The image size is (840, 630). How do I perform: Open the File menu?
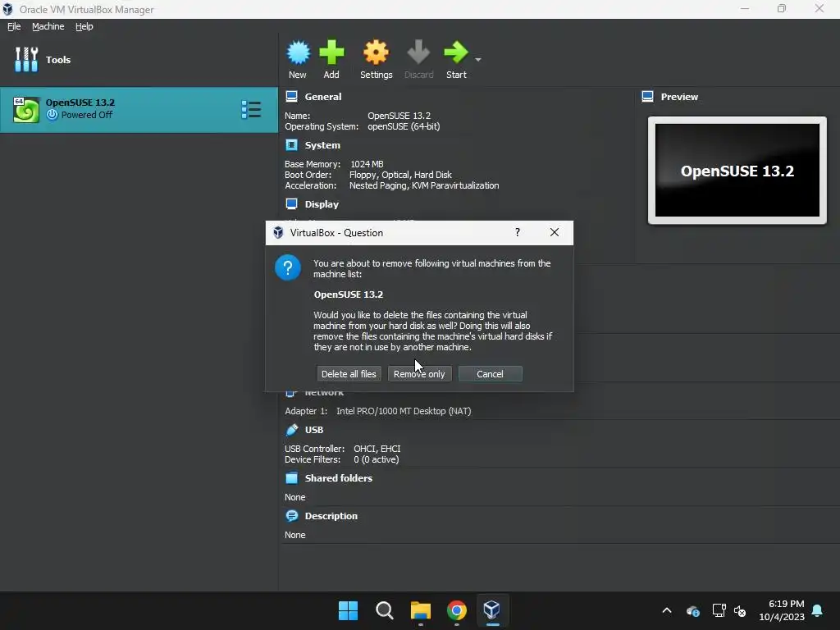click(14, 26)
